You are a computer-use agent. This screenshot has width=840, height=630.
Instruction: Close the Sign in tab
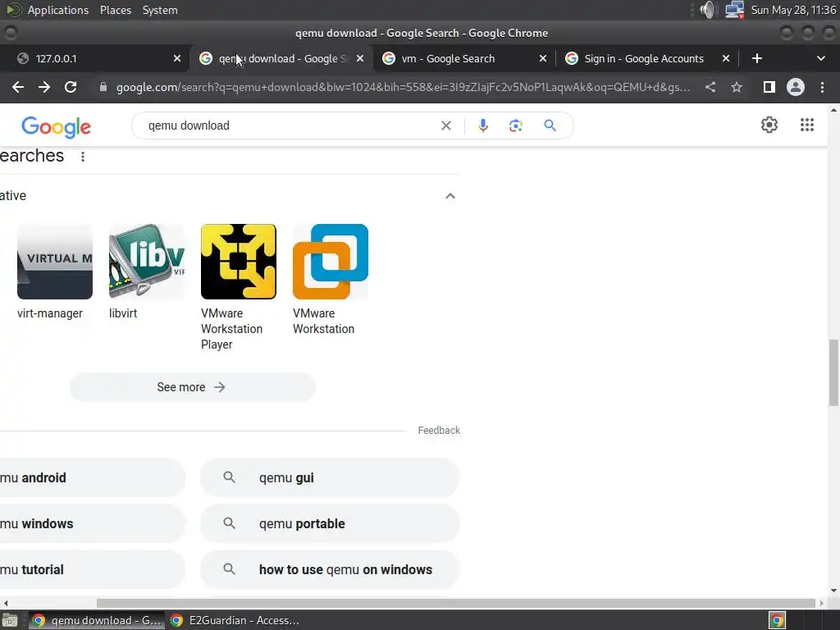[726, 58]
